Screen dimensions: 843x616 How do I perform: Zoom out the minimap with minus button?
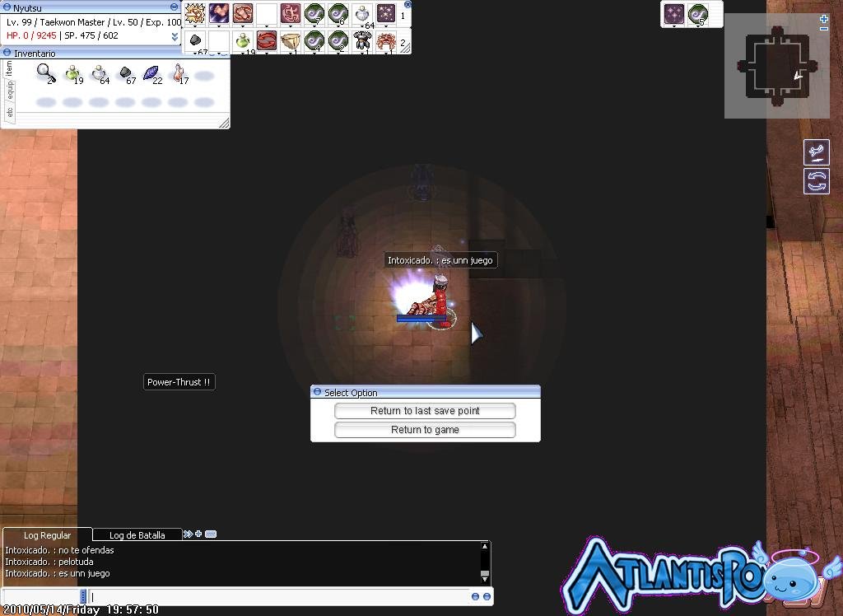(x=823, y=28)
